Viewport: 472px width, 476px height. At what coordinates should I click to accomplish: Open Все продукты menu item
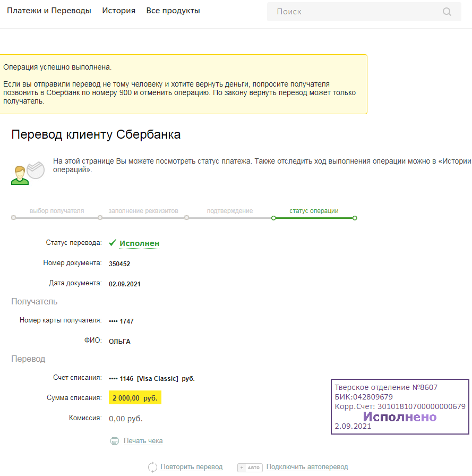[x=173, y=11]
